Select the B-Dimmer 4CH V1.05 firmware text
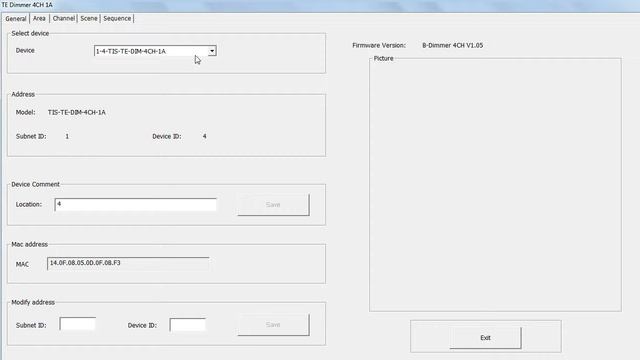Viewport: 640px width, 360px height. (x=452, y=45)
